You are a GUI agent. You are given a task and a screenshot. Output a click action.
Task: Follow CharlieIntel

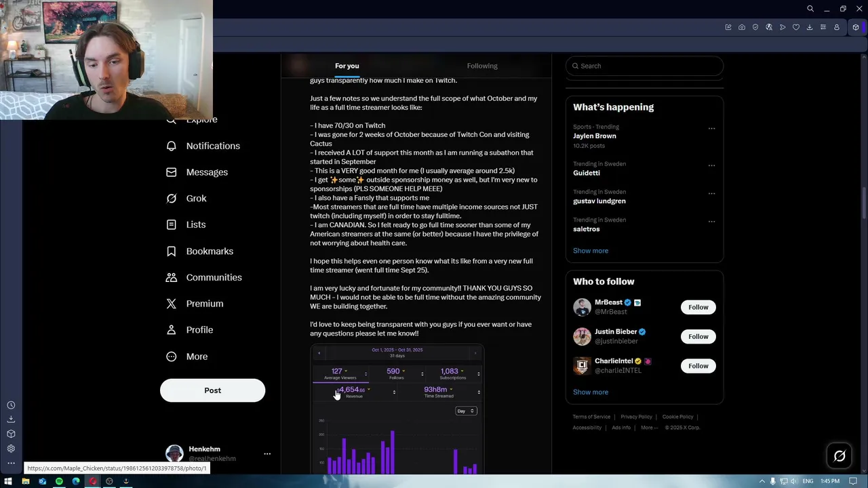698,366
